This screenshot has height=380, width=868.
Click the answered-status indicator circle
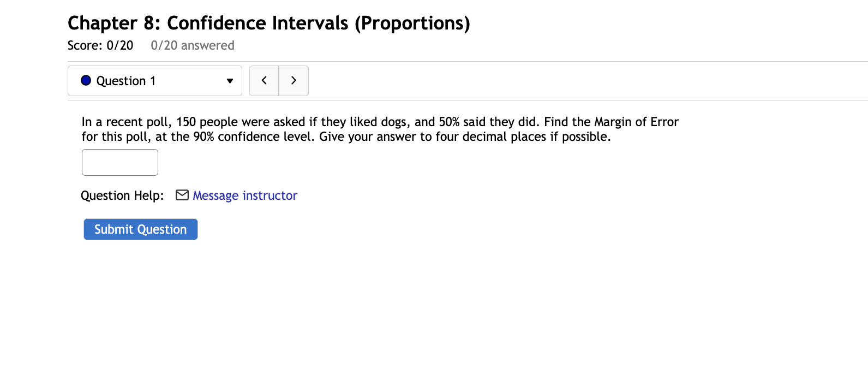click(x=86, y=80)
